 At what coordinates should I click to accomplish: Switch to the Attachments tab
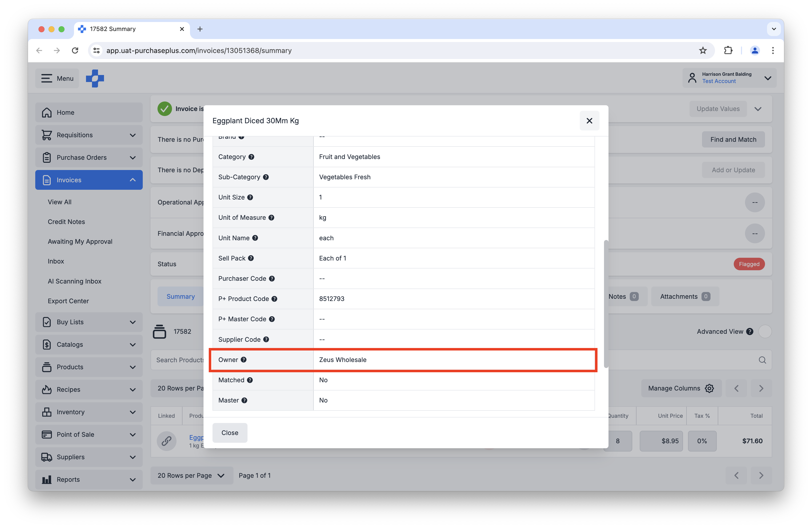pyautogui.click(x=685, y=297)
